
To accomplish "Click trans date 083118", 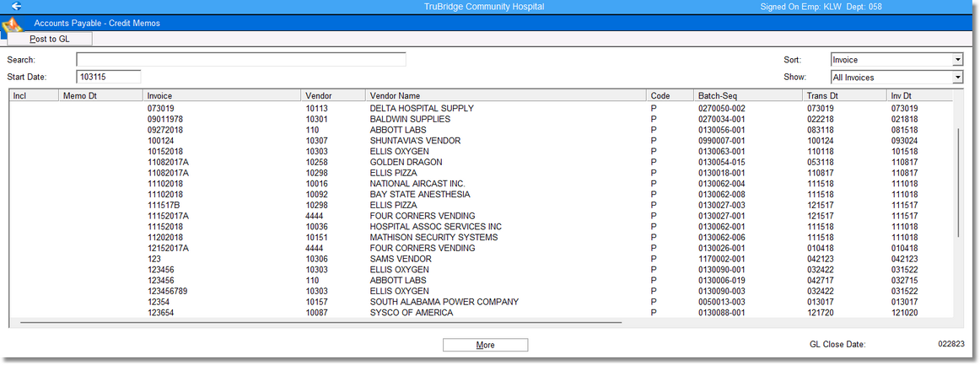I will (820, 129).
